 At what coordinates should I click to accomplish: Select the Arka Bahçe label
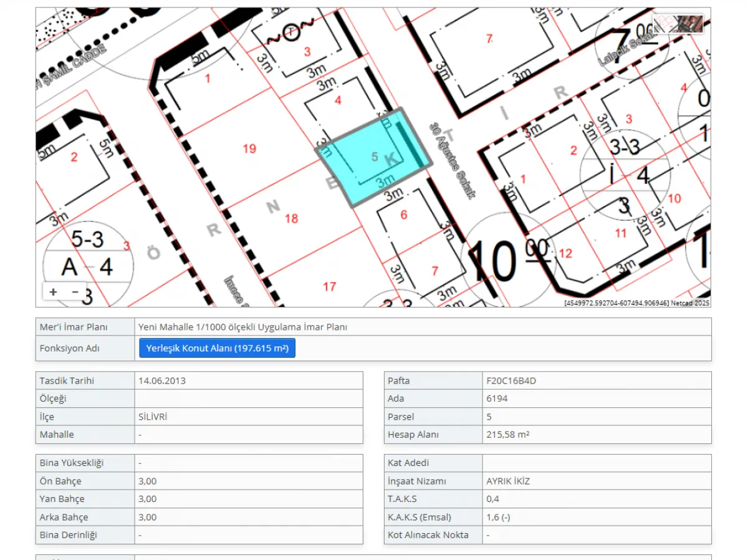click(x=64, y=517)
